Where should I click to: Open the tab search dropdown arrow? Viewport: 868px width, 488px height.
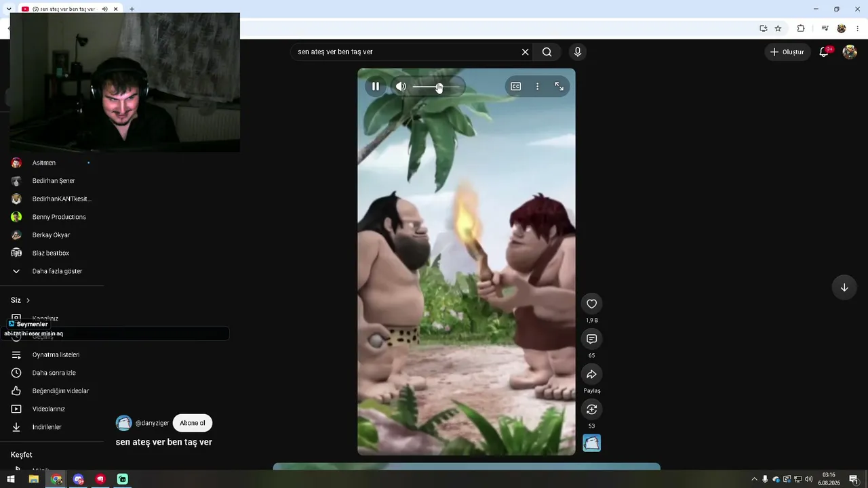(x=8, y=9)
